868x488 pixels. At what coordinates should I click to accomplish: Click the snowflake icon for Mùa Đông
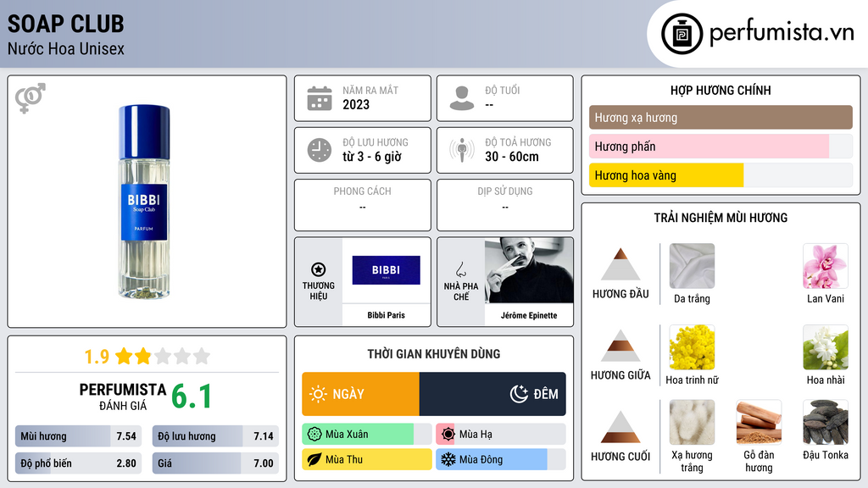pos(448,459)
